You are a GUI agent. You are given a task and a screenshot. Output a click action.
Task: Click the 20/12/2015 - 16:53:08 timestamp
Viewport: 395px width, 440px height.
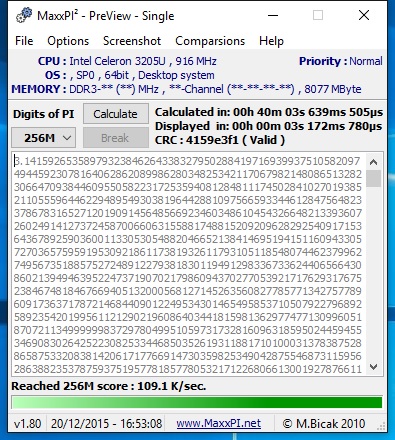click(x=107, y=424)
